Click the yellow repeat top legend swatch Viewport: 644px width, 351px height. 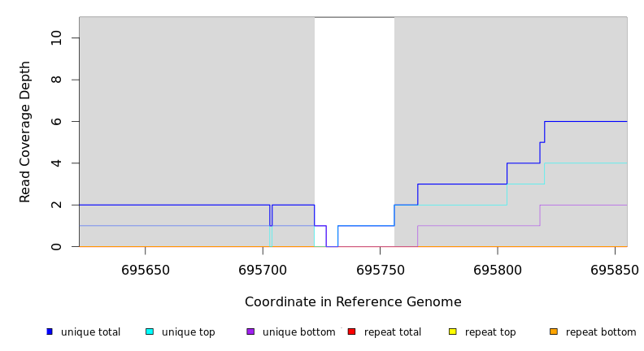click(x=452, y=331)
